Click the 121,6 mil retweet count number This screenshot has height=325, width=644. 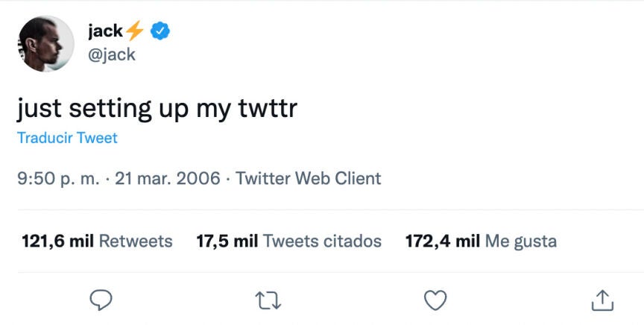tap(58, 242)
